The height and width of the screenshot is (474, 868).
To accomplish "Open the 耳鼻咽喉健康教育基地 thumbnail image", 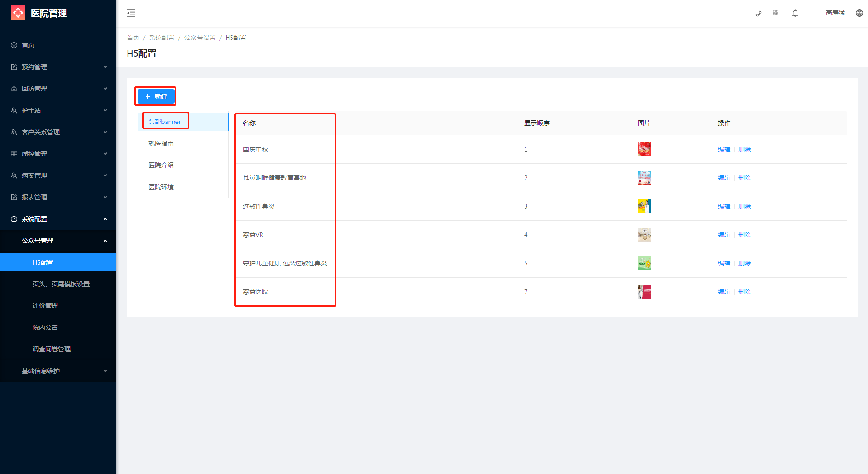I will coord(645,178).
